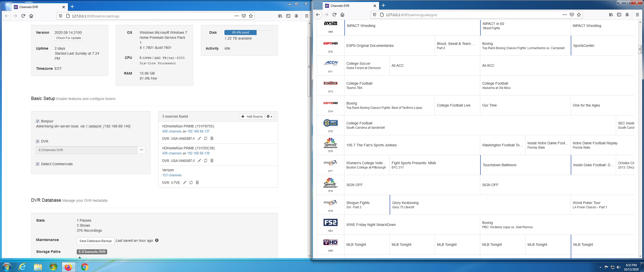644x272 pixels.
Task: Uncheck the DVR checkbox
Action: click(37, 141)
